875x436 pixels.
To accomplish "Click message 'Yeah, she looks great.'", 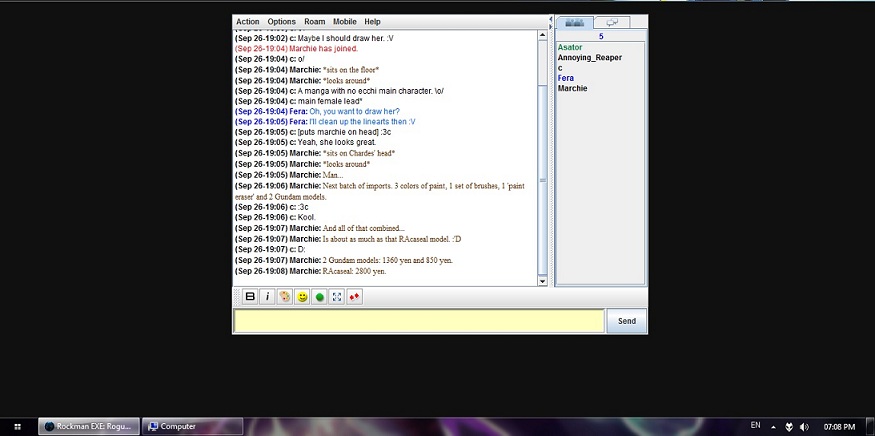I will click(x=336, y=142).
